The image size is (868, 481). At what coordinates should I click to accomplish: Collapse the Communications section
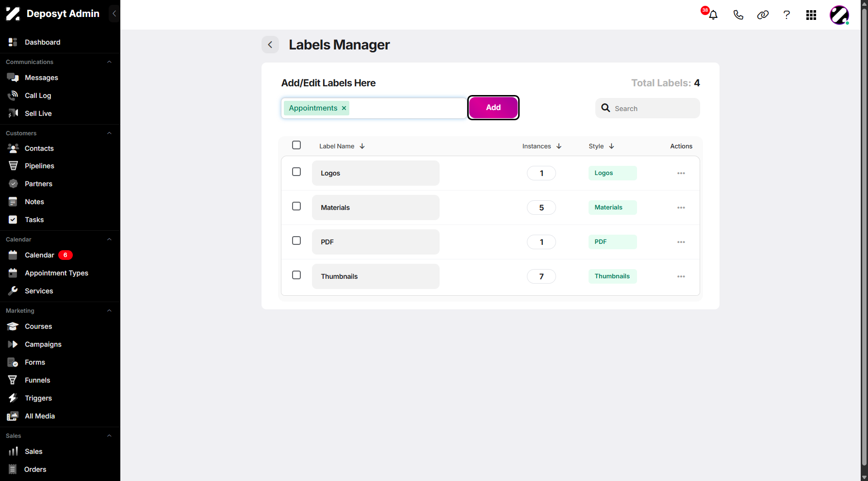tap(109, 62)
